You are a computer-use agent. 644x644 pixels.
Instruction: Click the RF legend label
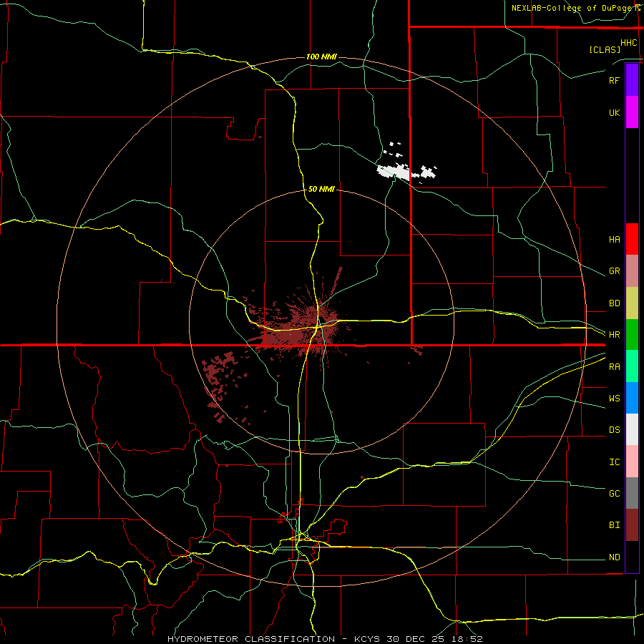(614, 80)
